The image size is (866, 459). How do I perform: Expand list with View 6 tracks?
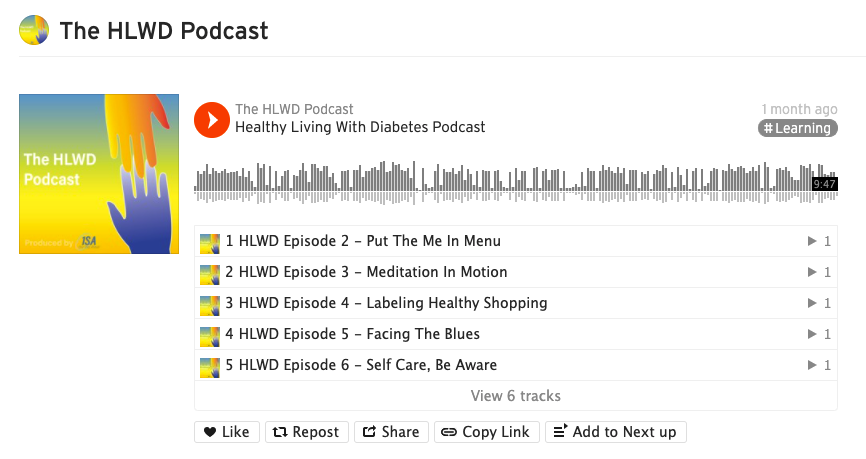(515, 396)
